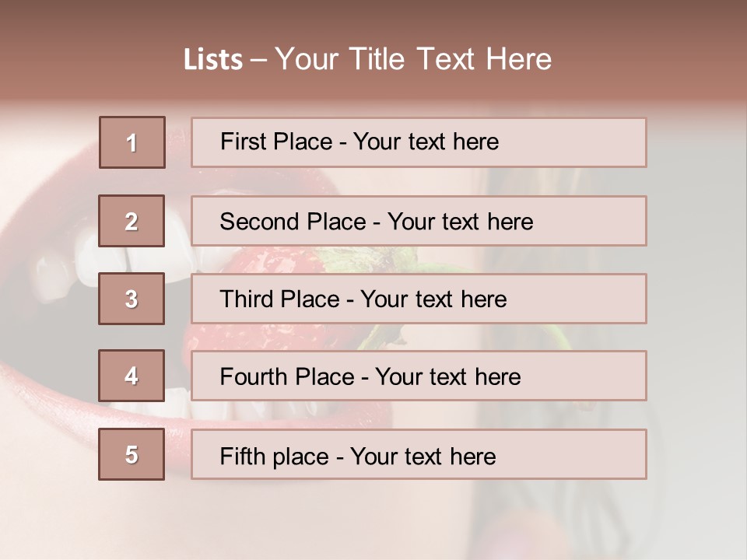Select the number 4 box
This screenshot has width=747, height=560.
132,376
